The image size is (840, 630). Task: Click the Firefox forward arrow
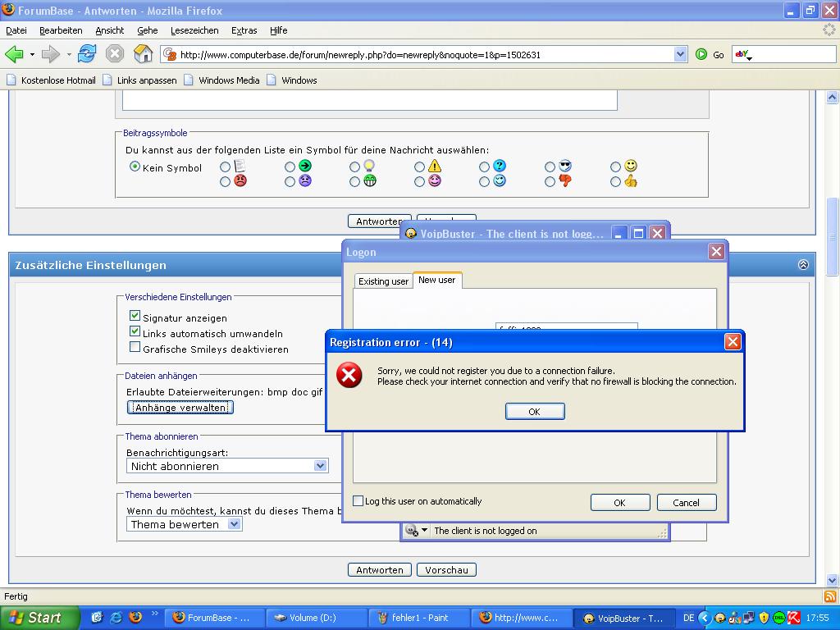coord(50,54)
